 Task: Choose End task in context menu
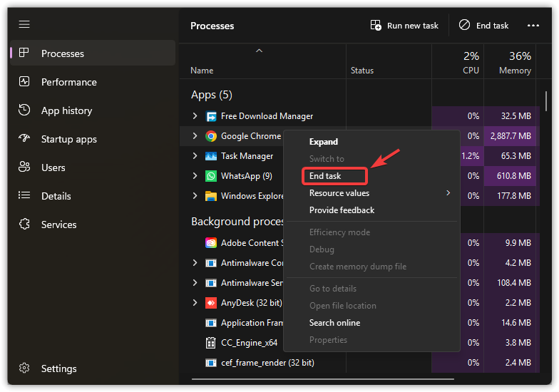325,176
